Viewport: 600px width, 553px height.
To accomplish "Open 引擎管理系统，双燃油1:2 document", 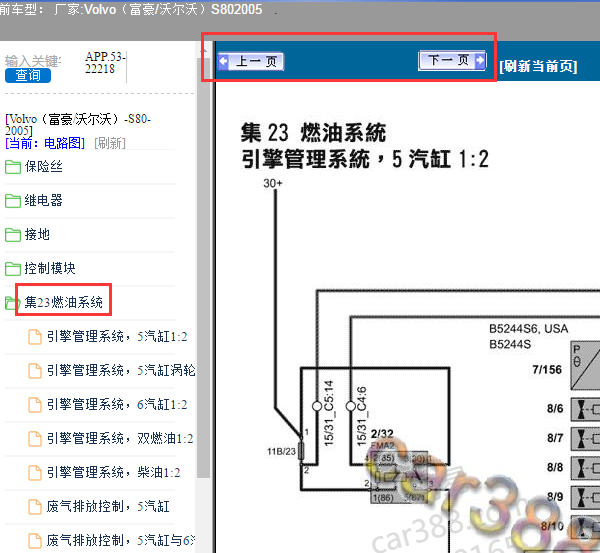I will click(120, 439).
